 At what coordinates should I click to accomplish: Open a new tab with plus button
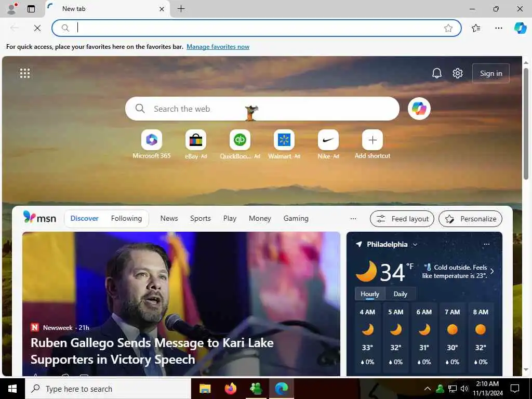coord(181,9)
